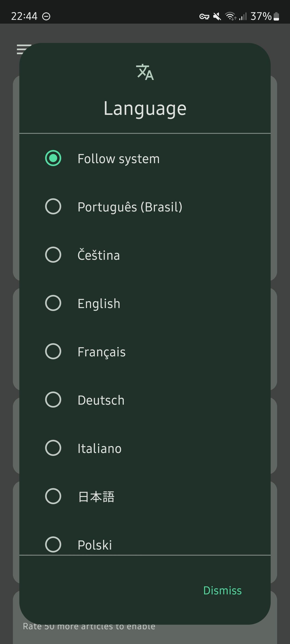Tap the mobile signal bars icon
Image resolution: width=290 pixels, height=644 pixels.
[243, 17]
